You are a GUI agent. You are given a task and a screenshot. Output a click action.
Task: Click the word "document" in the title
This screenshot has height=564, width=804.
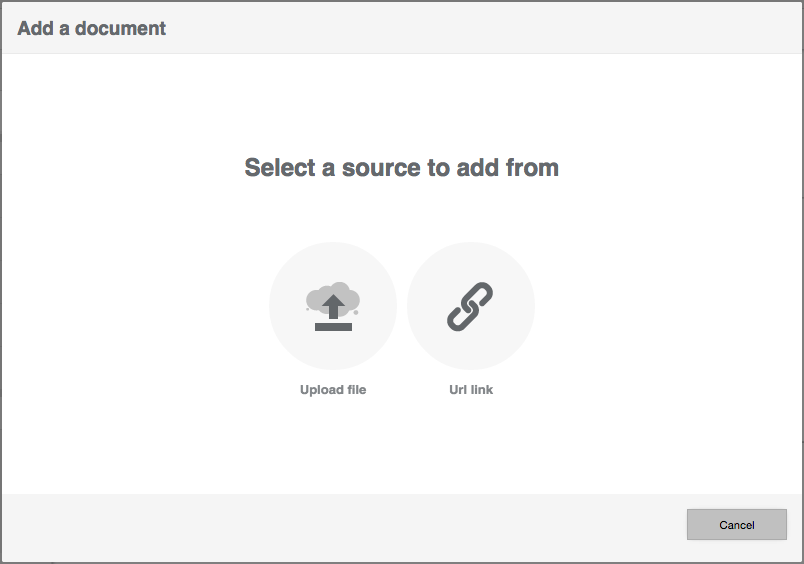pos(119,28)
